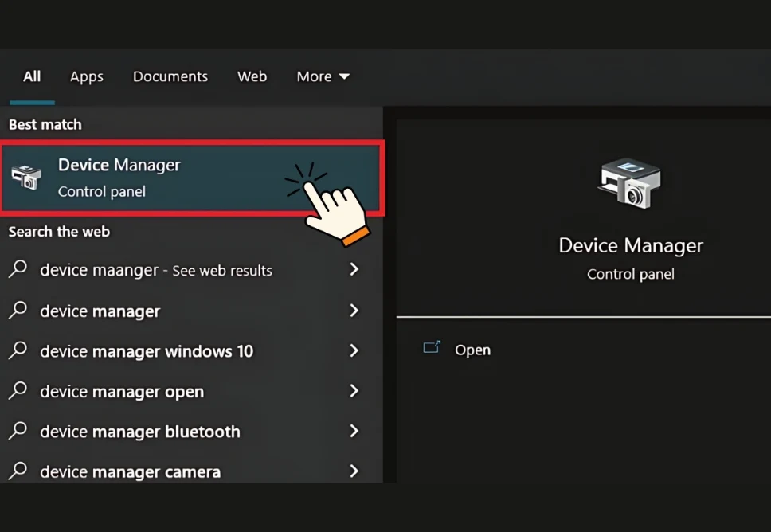The height and width of the screenshot is (532, 771).
Task: Click search icon beside 'device manager windows 10'
Action: point(18,350)
